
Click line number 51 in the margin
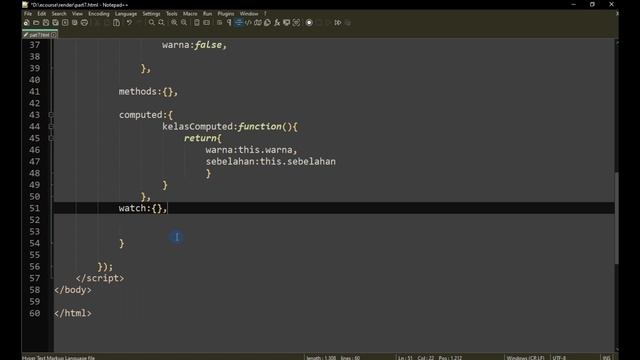(34, 208)
